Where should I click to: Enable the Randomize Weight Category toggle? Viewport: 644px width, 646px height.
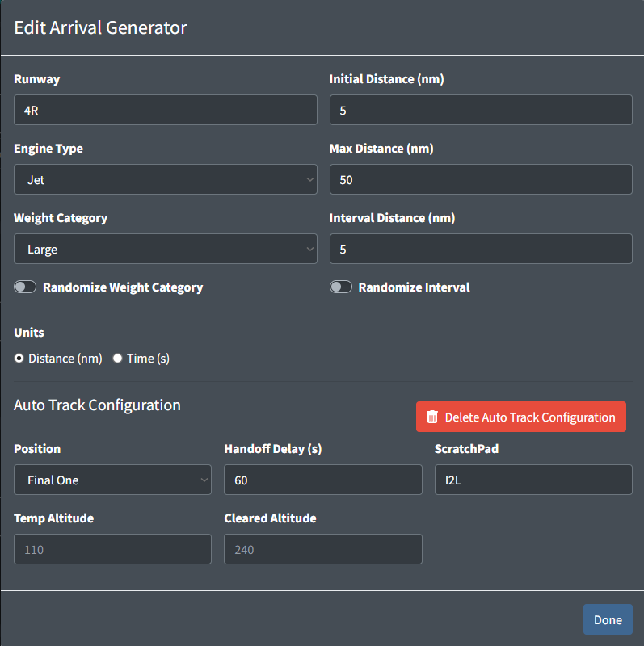tap(25, 287)
